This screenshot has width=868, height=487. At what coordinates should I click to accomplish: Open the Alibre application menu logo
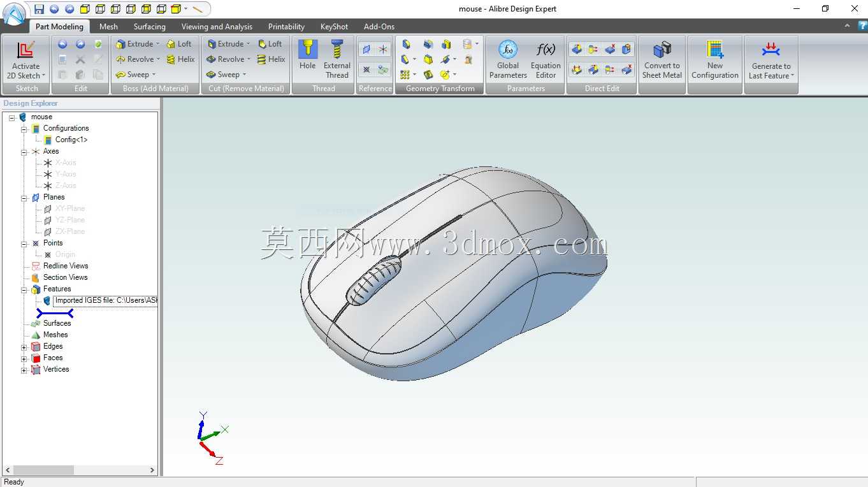click(x=14, y=13)
